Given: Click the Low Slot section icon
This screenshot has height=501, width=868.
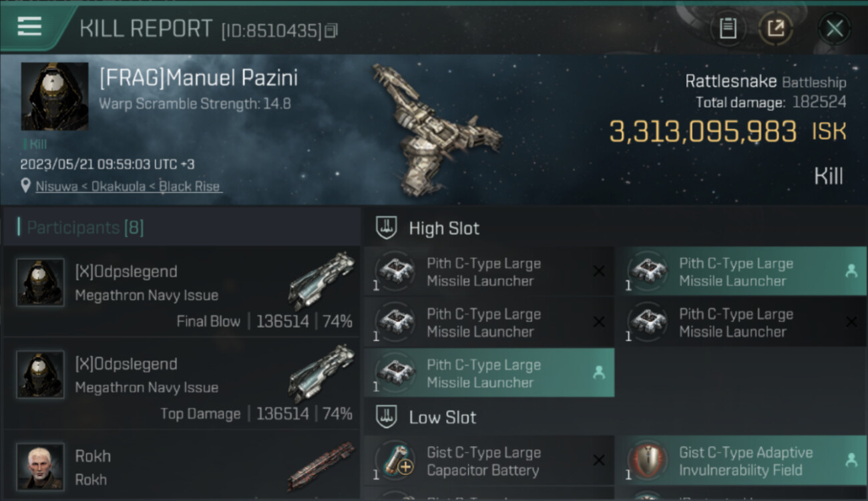Looking at the screenshot, I should coord(386,417).
